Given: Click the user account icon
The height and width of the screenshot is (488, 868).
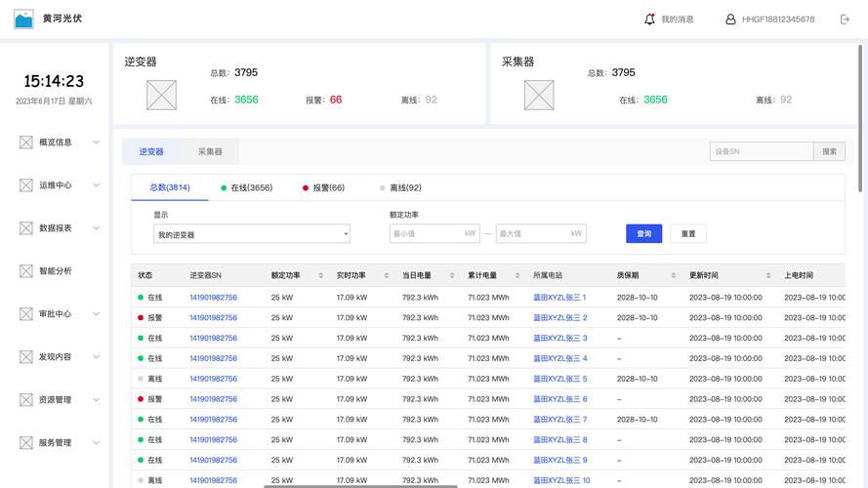Looking at the screenshot, I should [x=730, y=20].
